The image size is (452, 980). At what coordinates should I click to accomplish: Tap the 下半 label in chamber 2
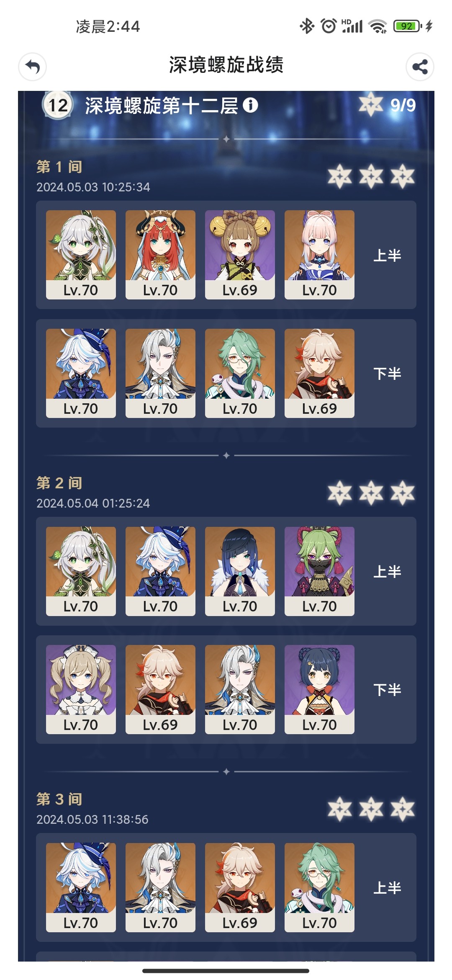(x=387, y=690)
